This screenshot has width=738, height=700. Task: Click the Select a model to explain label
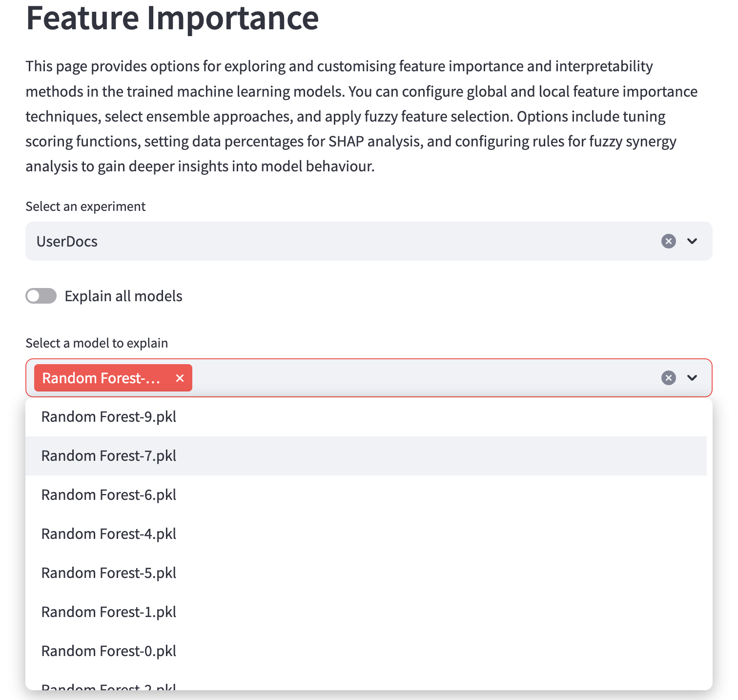point(96,343)
